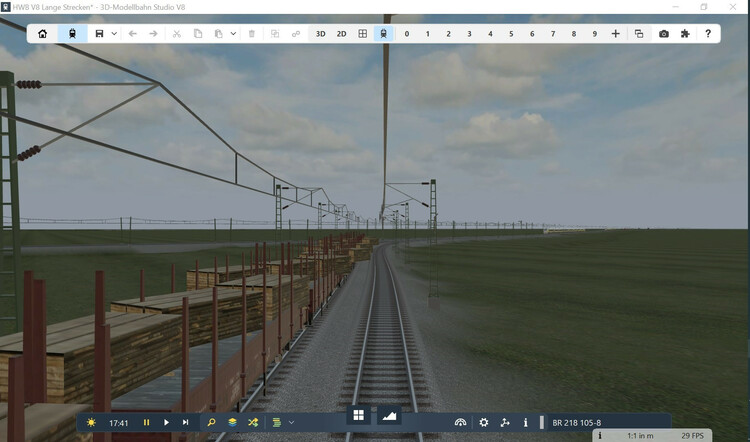Open the help question mark

[x=708, y=33]
